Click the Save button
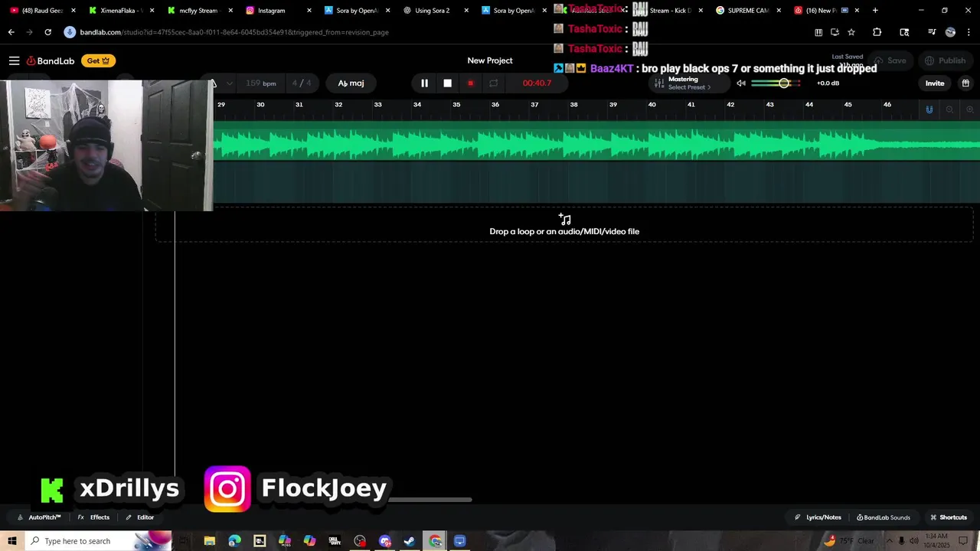 (890, 60)
